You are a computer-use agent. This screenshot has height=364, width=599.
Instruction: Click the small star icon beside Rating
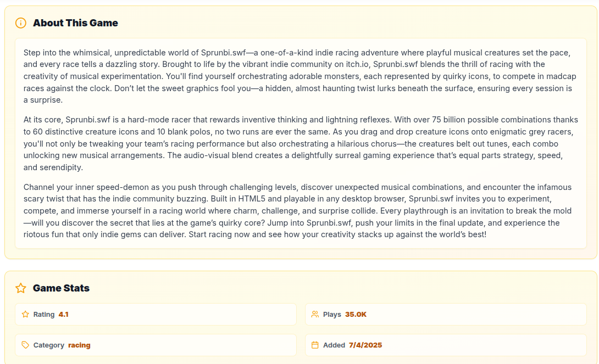coord(25,315)
